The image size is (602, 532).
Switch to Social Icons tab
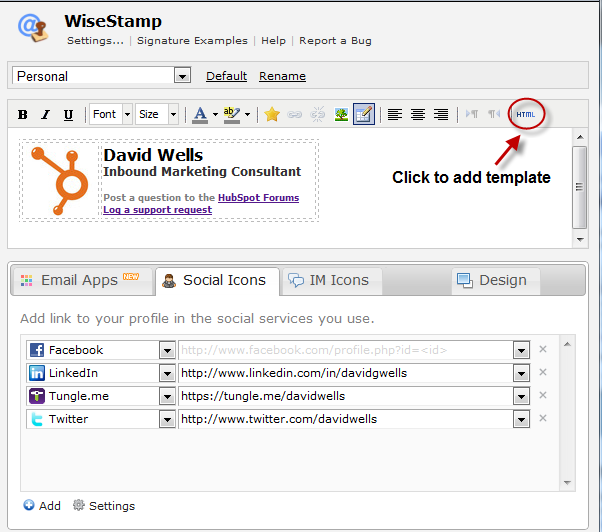pyautogui.click(x=217, y=281)
